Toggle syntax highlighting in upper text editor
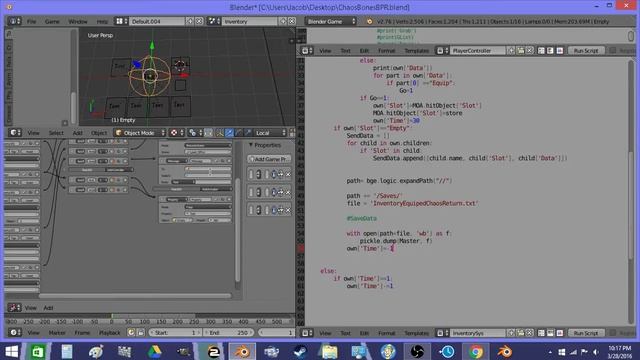Viewport: 640px width, 360px height. [560, 51]
